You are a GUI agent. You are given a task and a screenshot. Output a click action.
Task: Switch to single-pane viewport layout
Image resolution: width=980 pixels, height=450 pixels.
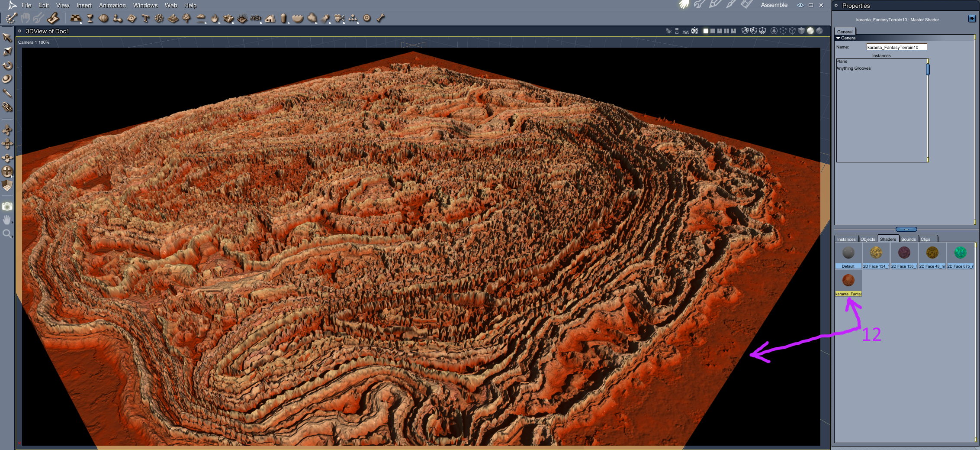(706, 31)
